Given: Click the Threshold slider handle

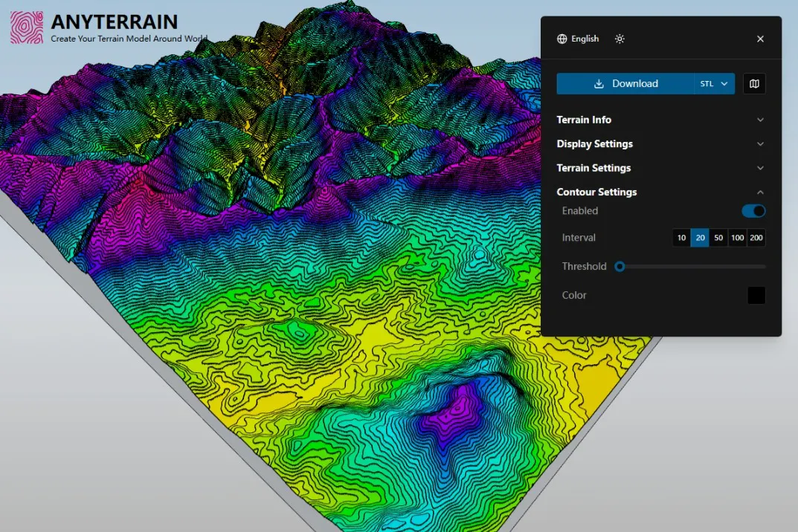Looking at the screenshot, I should click(620, 267).
